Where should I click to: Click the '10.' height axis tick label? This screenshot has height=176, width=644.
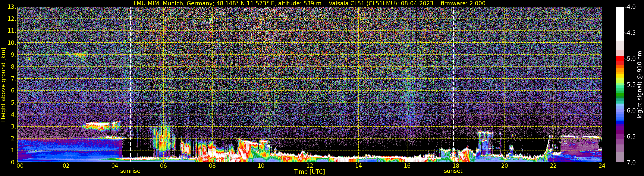[12, 43]
